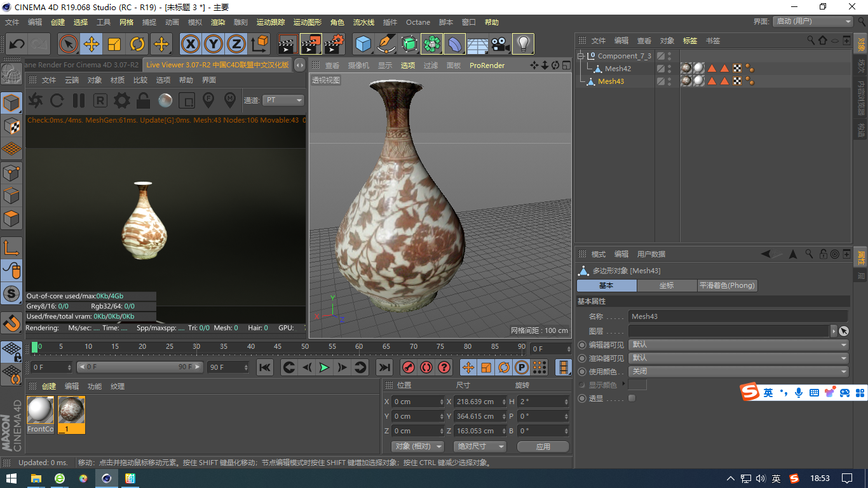Open viewport 摄像机 menu
Screen dimensions: 868x488
click(358, 65)
